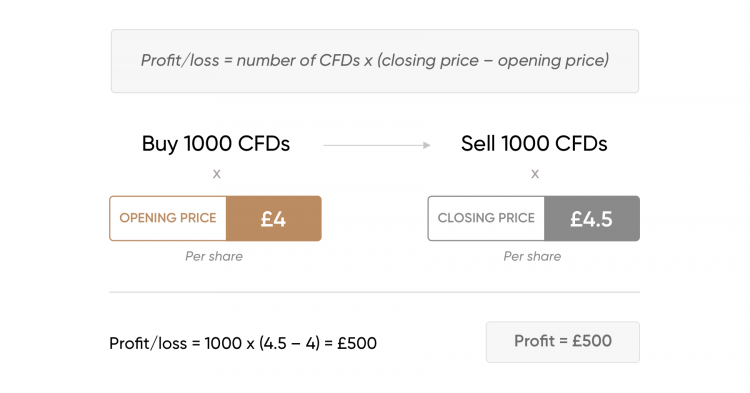The height and width of the screenshot is (393, 750).
Task: Click the OPENING PRICE label
Action: pyautogui.click(x=168, y=218)
